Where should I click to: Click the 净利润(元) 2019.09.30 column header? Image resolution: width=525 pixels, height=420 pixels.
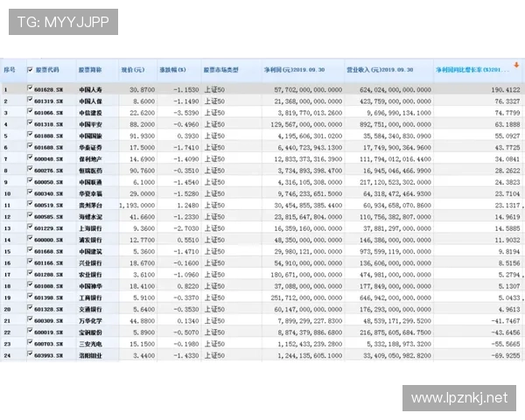pos(294,68)
